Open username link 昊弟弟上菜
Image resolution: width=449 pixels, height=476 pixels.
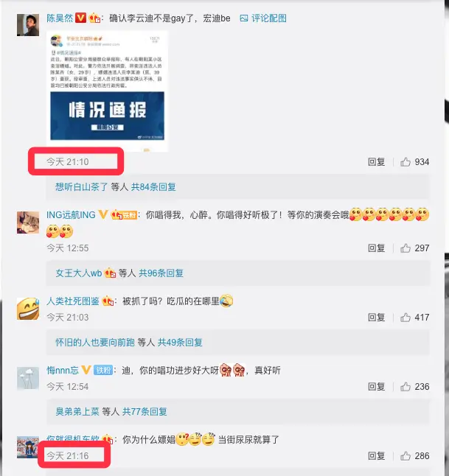click(x=77, y=411)
